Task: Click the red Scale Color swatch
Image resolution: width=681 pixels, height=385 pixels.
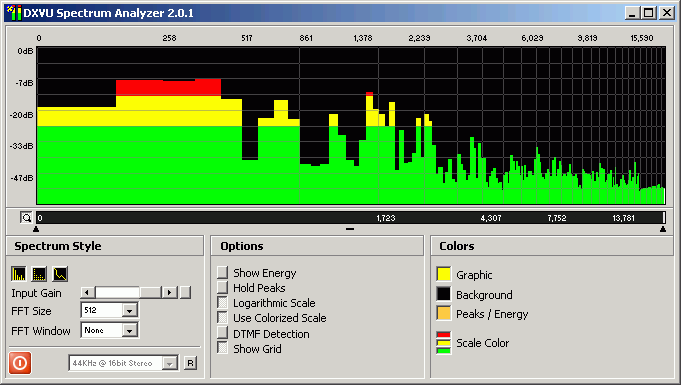Action: 444,335
